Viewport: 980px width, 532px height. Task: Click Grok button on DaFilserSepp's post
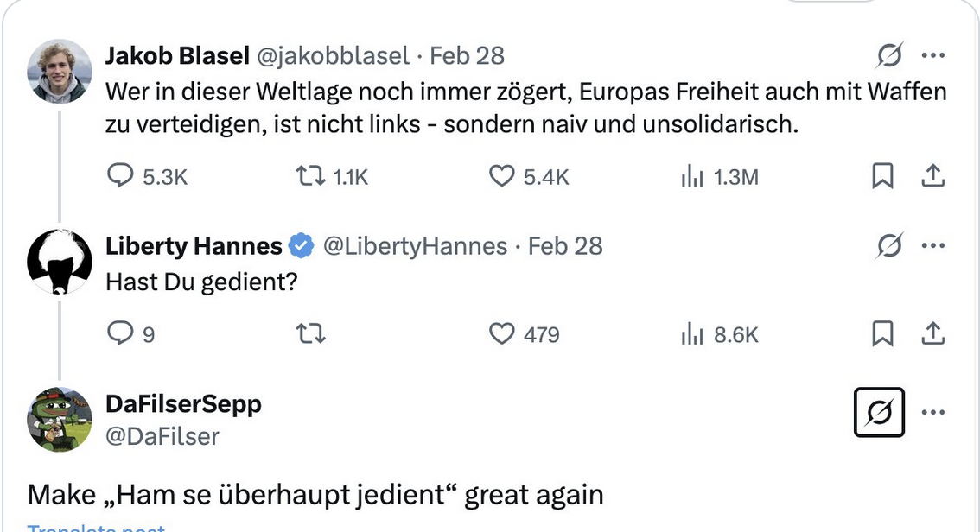[x=878, y=413]
